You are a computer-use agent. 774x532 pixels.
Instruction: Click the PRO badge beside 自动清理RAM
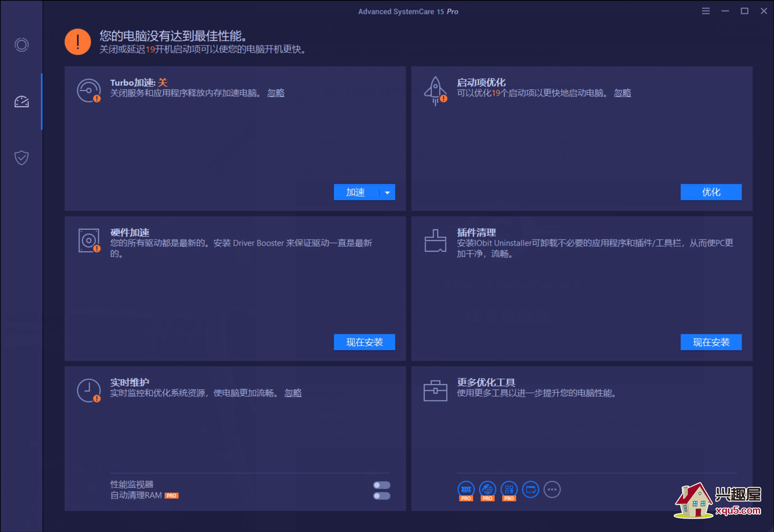click(x=171, y=496)
